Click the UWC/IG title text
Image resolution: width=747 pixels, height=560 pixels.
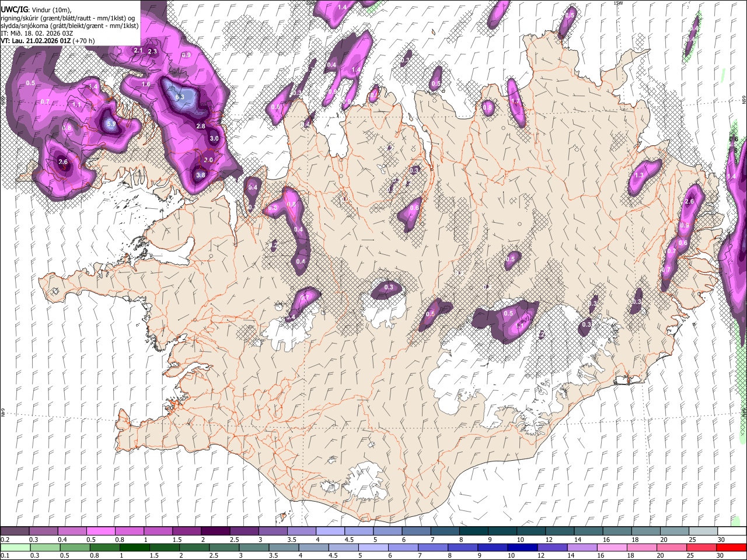pos(14,10)
